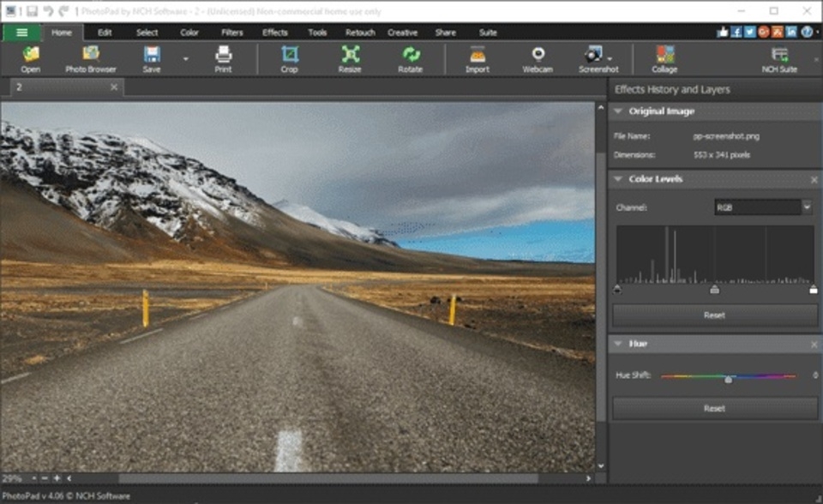The image size is (823, 504).
Task: Open the Resize tool
Action: click(x=349, y=58)
